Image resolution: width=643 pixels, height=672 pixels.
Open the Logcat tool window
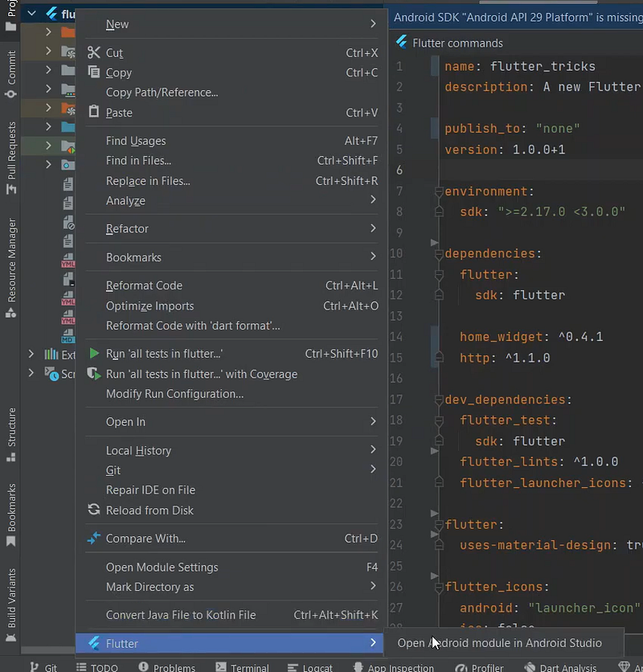click(x=310, y=667)
